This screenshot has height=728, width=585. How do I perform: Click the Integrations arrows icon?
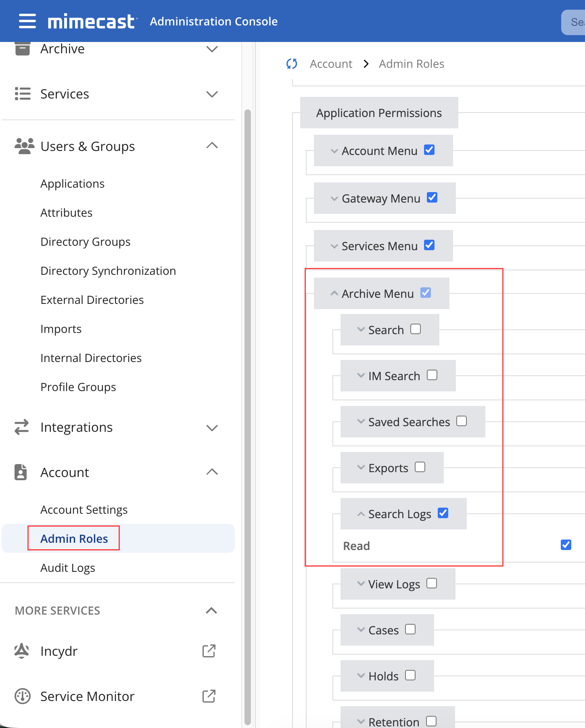pos(22,427)
